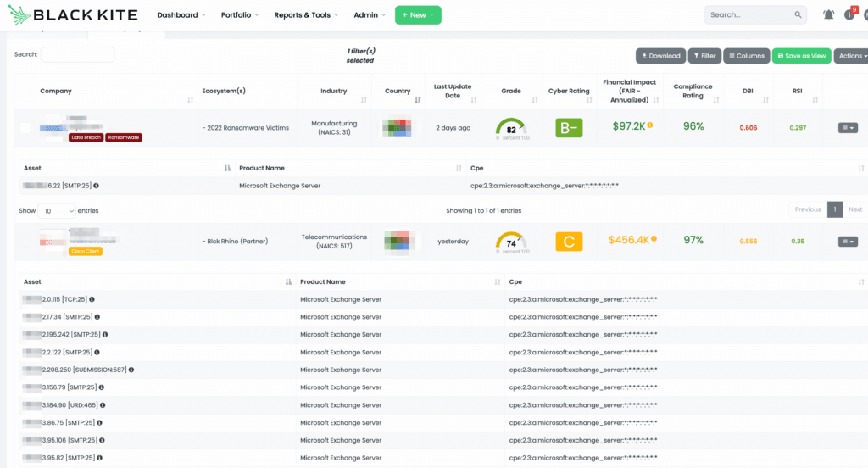Check the Telecommunications company row checkbox

tap(25, 242)
